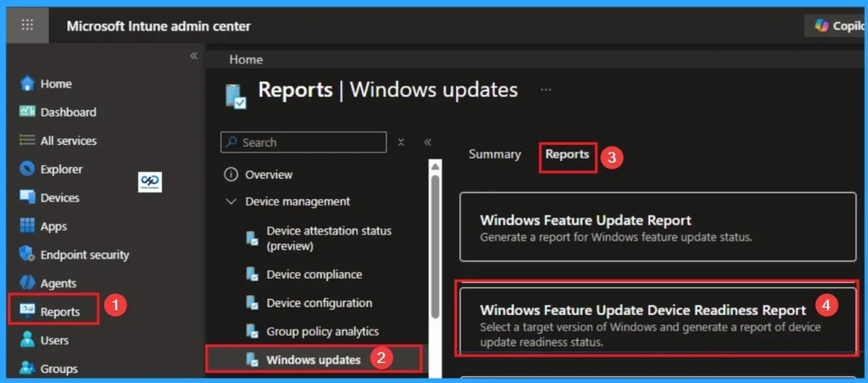
Task: Click the All services list icon
Action: (x=26, y=141)
